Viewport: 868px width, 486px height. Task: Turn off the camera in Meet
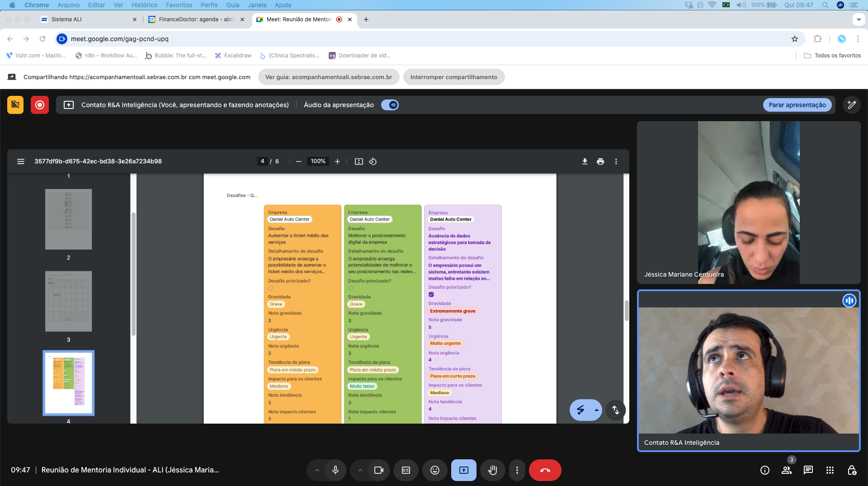point(379,470)
